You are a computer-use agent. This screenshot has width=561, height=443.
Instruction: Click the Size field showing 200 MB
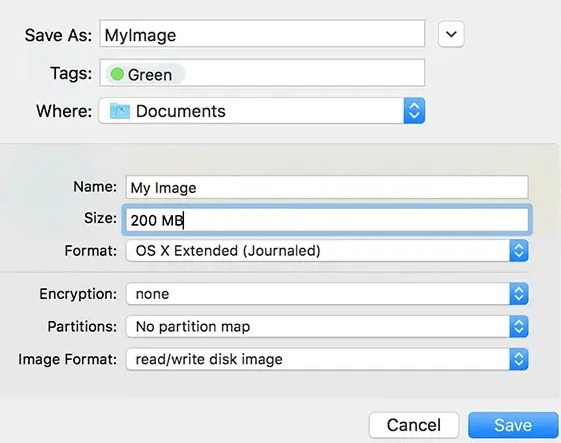[327, 219]
